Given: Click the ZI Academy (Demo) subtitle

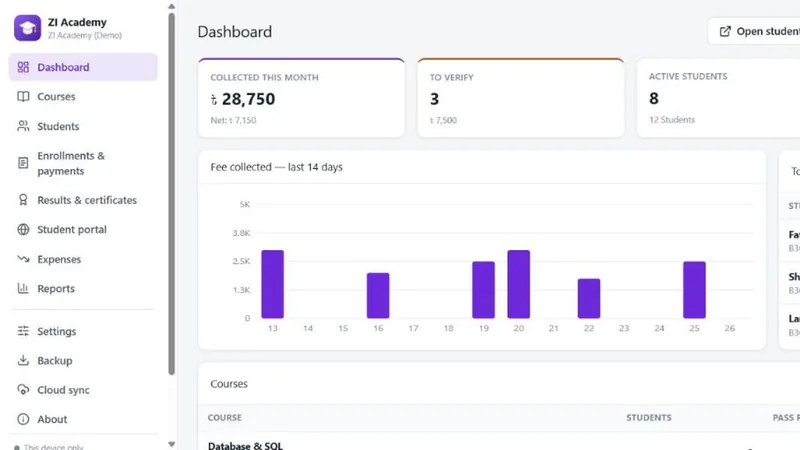Looking at the screenshot, I should click(85, 35).
